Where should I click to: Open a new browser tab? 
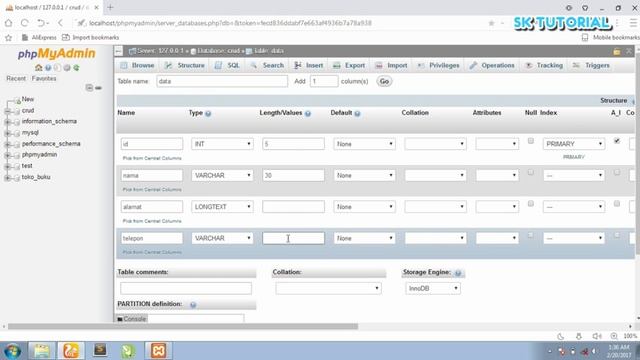pyautogui.click(x=110, y=7)
